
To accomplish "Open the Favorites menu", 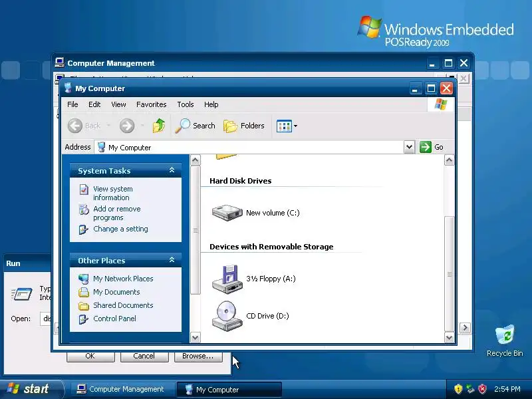I will pos(152,104).
